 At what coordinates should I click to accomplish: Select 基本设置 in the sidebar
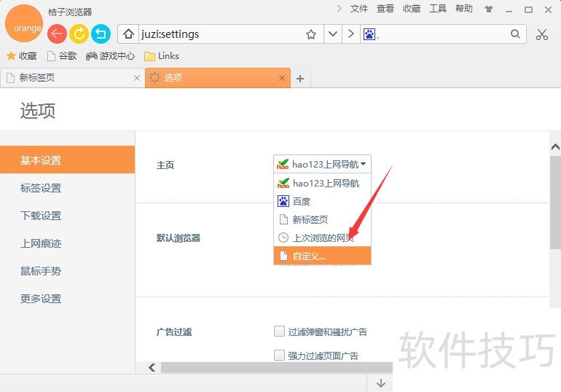click(67, 160)
